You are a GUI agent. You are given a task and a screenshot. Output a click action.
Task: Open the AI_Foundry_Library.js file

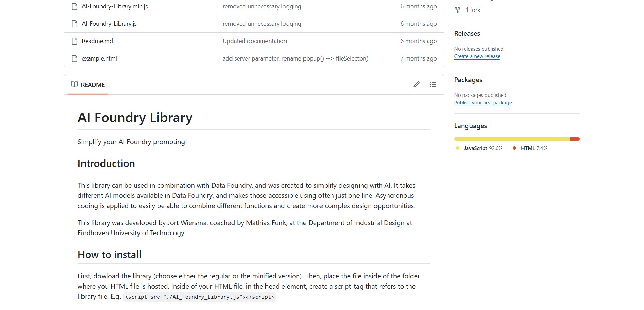click(109, 24)
